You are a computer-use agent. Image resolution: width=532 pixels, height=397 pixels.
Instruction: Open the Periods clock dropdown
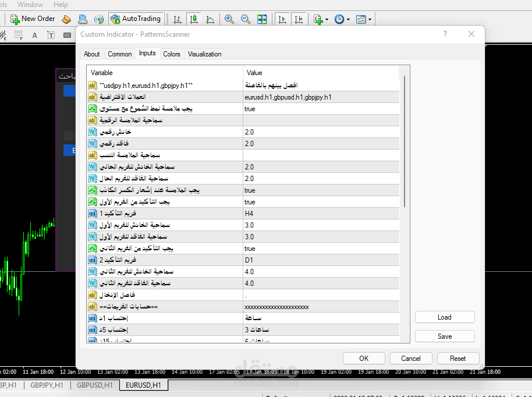tap(342, 19)
